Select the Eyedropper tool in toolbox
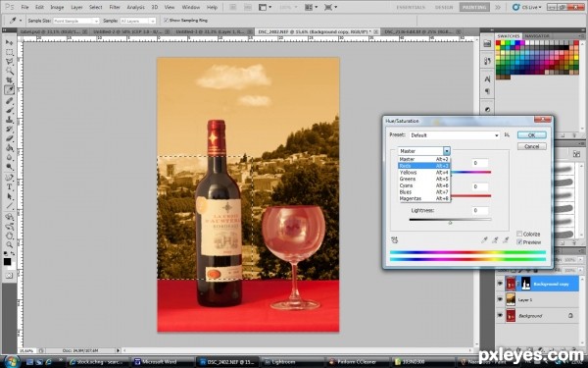Viewport: 588px width, 368px height. [9, 90]
